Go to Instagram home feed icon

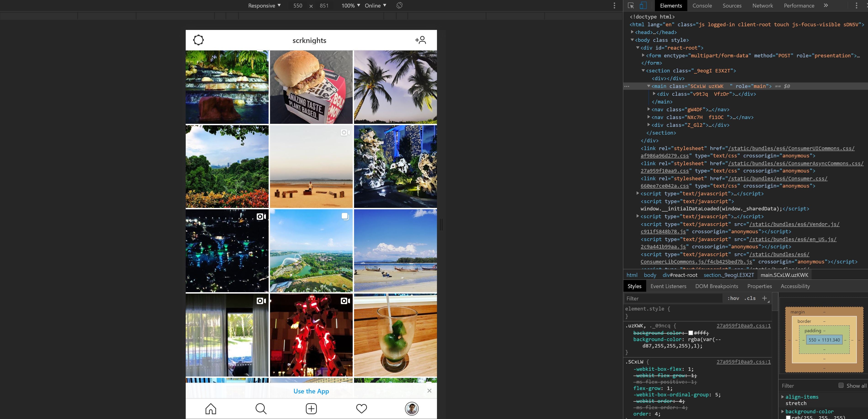[x=211, y=408]
